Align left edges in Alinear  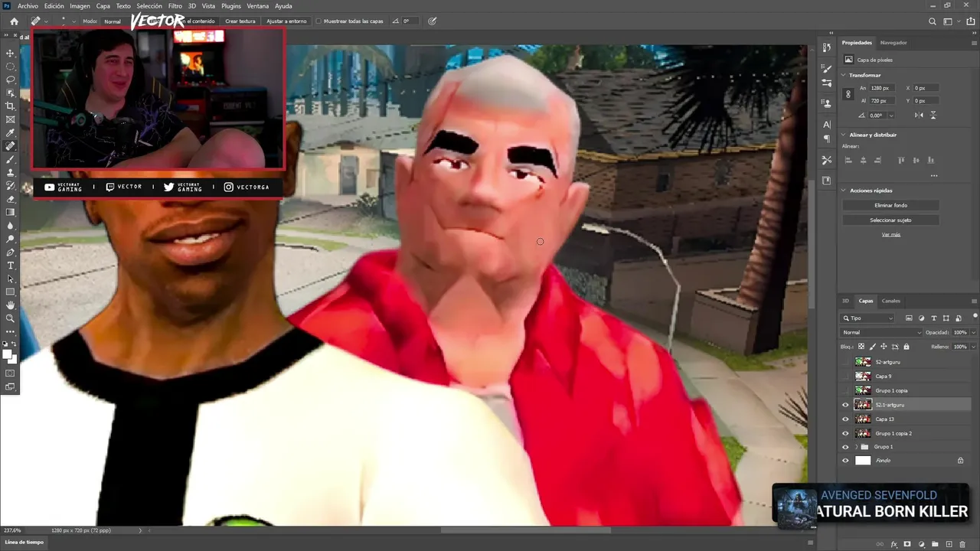pyautogui.click(x=848, y=160)
